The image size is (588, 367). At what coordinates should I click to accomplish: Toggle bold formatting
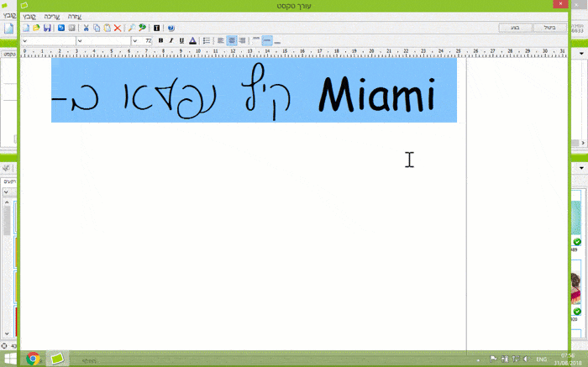(160, 40)
